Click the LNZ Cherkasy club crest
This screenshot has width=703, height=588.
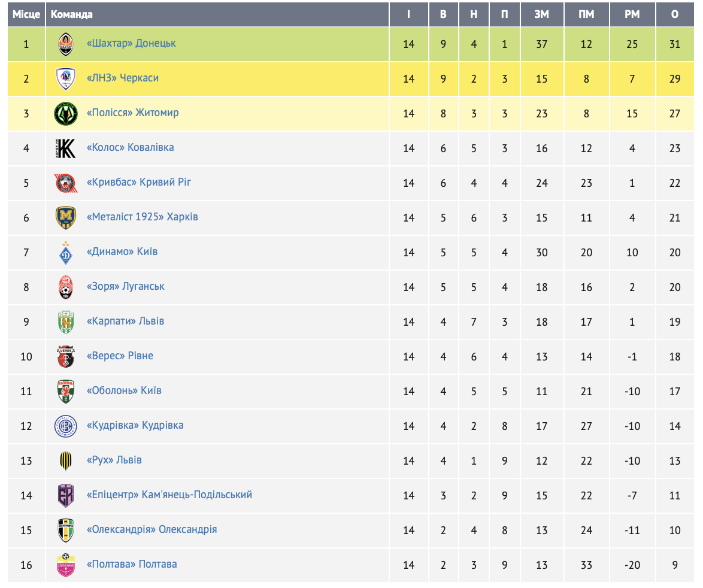click(x=66, y=79)
